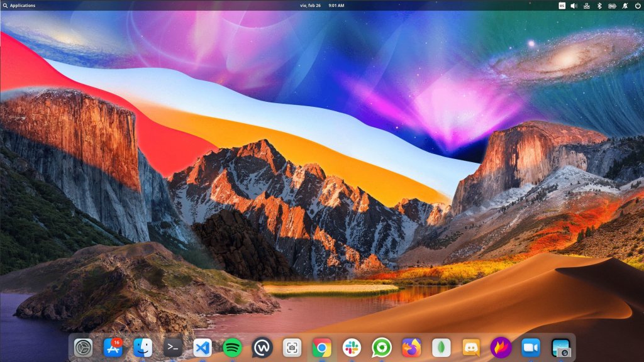Open System Settings from the dock

click(x=83, y=348)
